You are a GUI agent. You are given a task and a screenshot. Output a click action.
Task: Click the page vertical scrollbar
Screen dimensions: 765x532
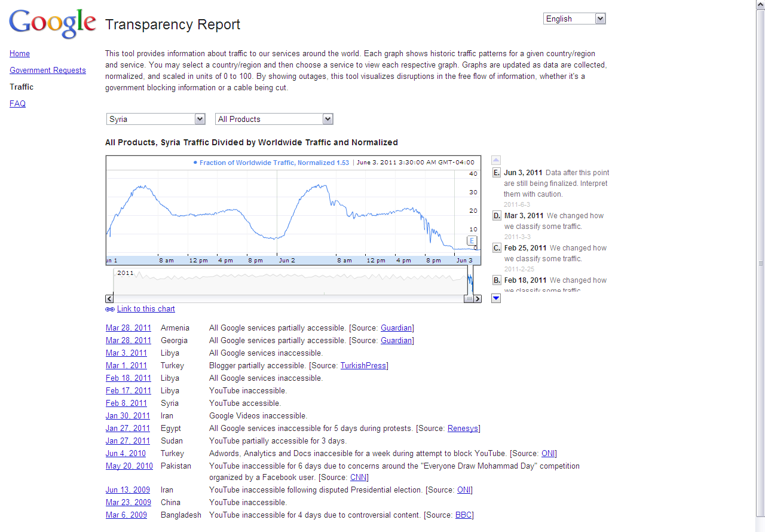tap(760, 263)
